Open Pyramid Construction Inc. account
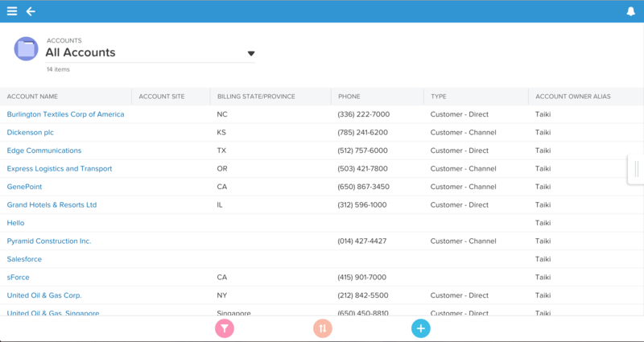This screenshot has height=342, width=644. (49, 241)
